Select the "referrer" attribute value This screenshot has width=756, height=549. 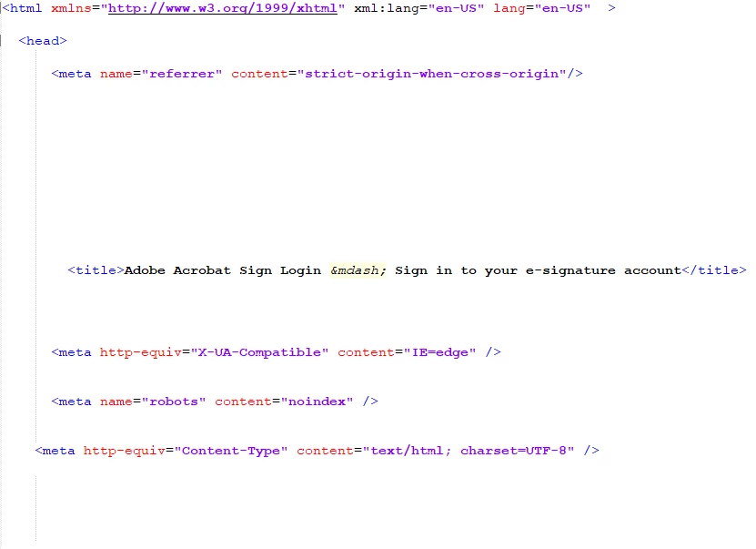[x=182, y=74]
